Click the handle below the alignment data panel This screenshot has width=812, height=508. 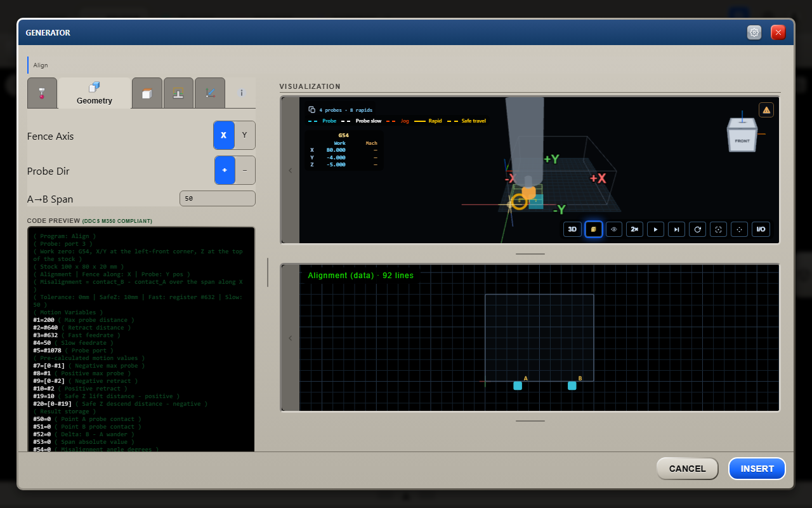[530, 420]
